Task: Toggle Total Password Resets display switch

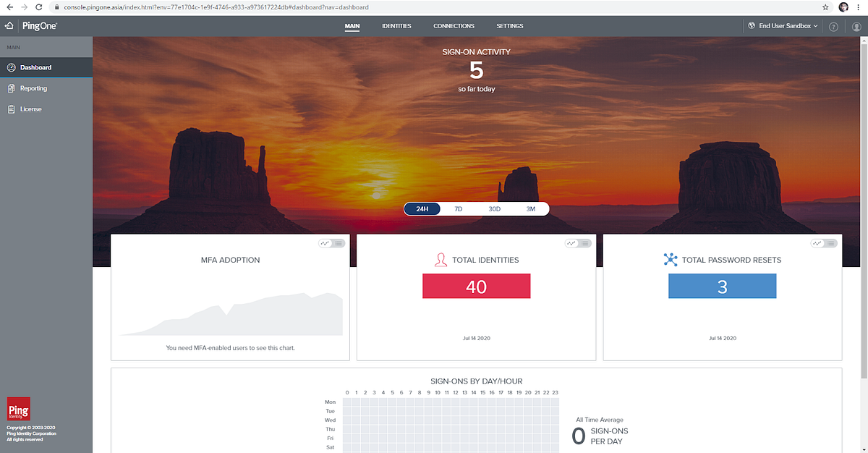Action: tap(823, 243)
